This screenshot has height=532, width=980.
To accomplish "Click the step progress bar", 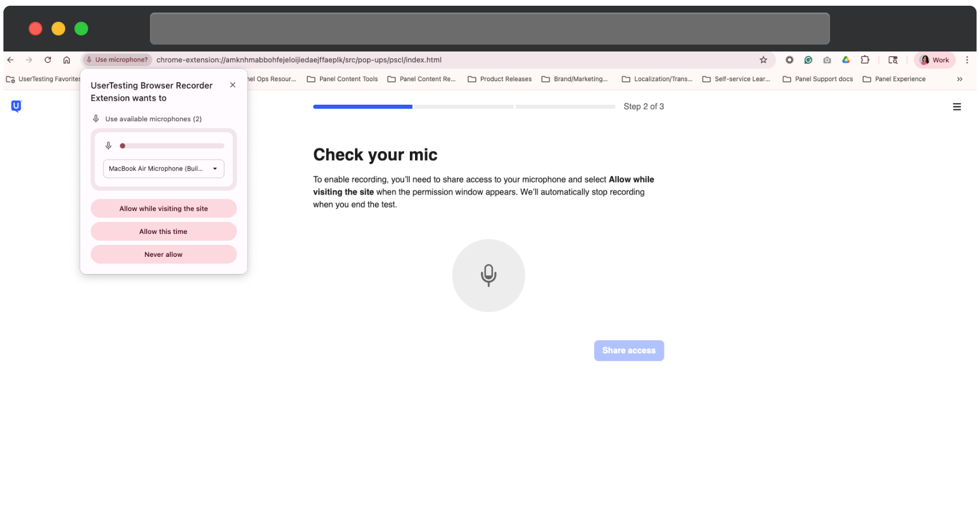I will point(464,106).
